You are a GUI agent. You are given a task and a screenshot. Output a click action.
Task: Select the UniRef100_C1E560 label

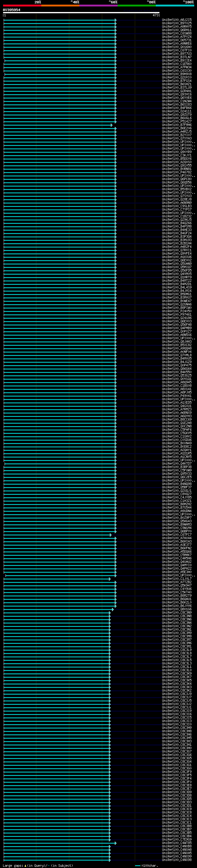pos(177,64)
